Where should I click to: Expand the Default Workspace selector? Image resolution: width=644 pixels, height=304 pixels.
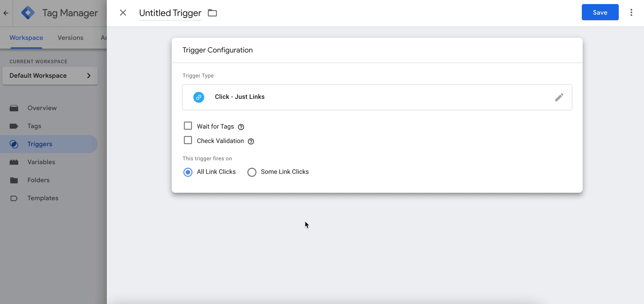[50, 76]
